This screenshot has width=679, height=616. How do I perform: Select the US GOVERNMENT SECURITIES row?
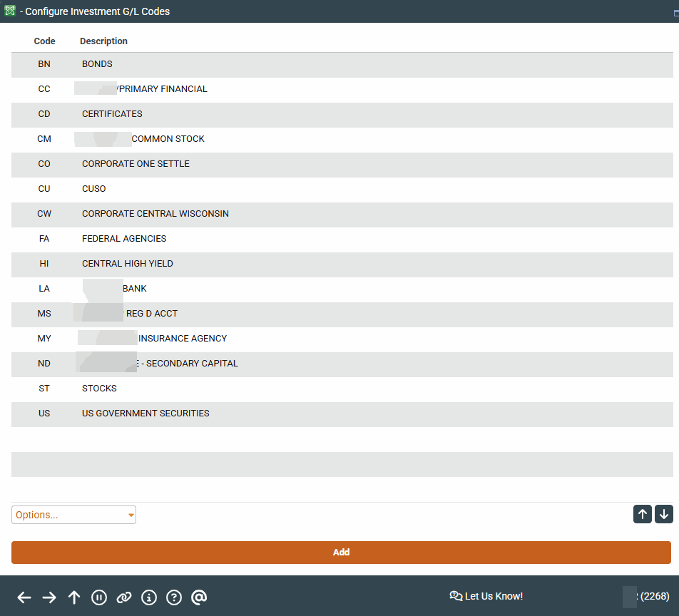coord(145,414)
